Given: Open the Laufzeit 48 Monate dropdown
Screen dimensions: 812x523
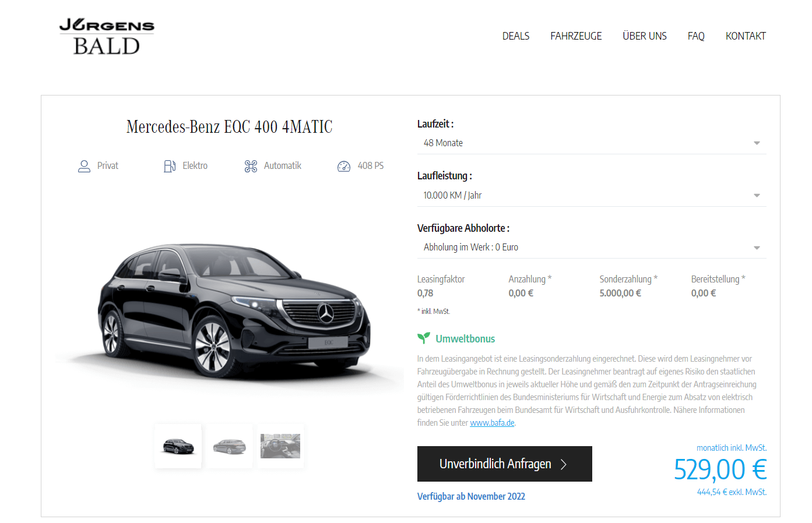Looking at the screenshot, I should pos(592,143).
